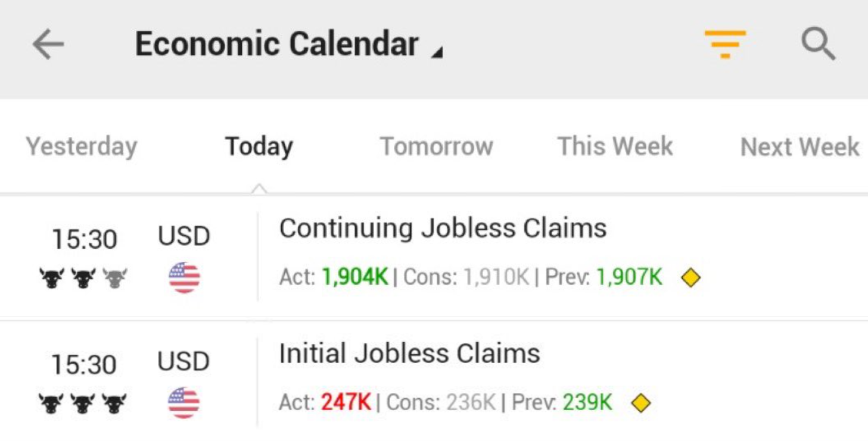Open the Next Week tab
Screen dimensions: 868x441
[x=799, y=146]
